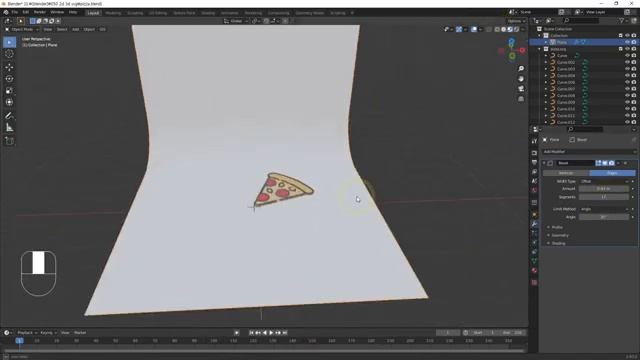Disable rendering for Curve.011

tap(634, 116)
